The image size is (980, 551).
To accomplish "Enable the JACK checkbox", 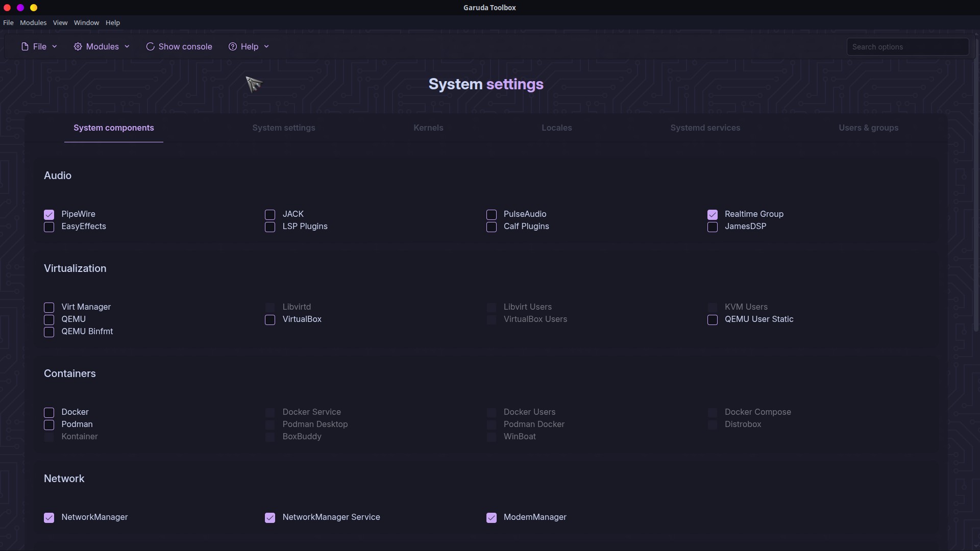I will coord(270,214).
